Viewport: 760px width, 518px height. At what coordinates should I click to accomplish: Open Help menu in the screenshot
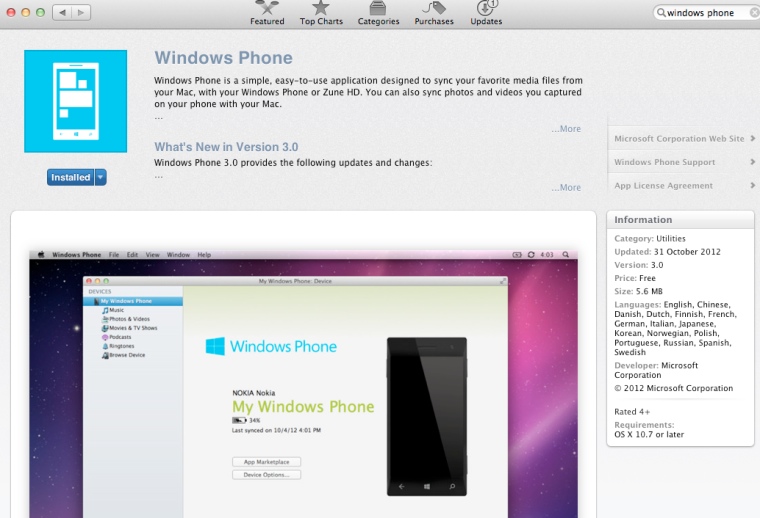(204, 255)
